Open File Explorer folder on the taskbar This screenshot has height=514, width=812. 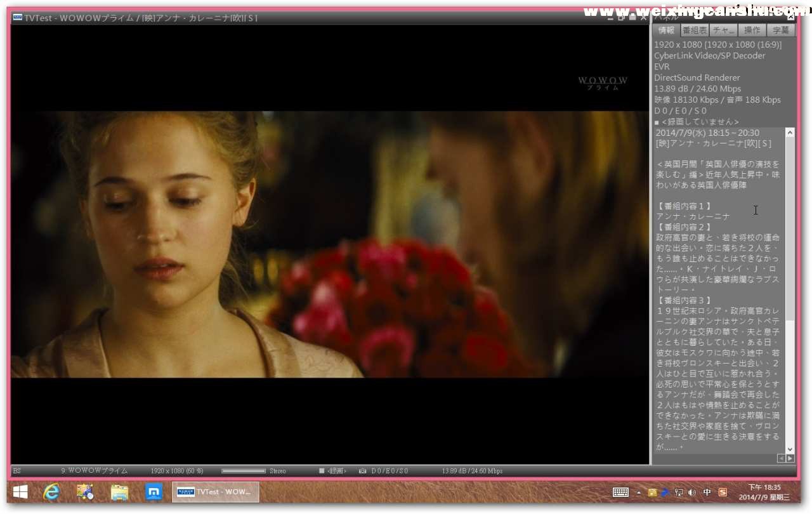coord(119,492)
